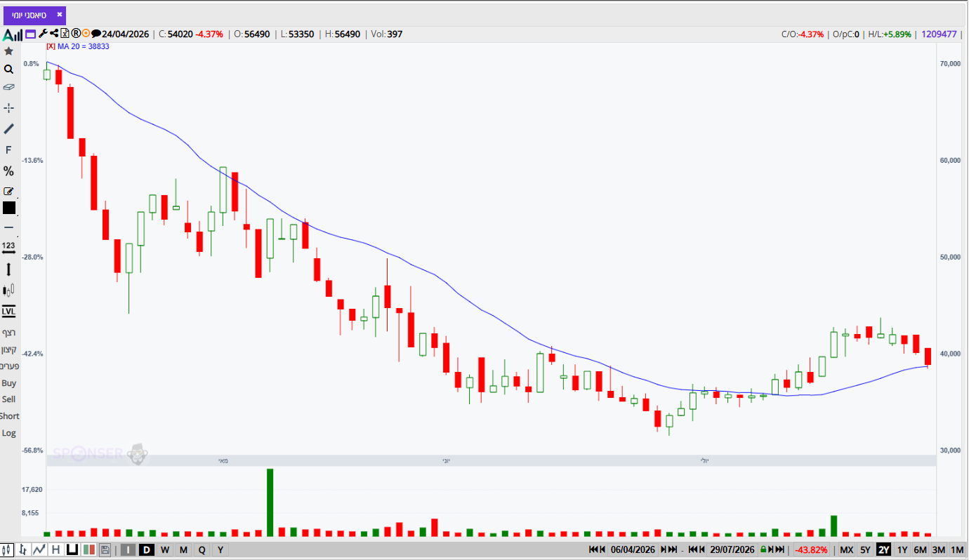
Task: Click the קיצון option in left sidebar
Action: coord(8,349)
